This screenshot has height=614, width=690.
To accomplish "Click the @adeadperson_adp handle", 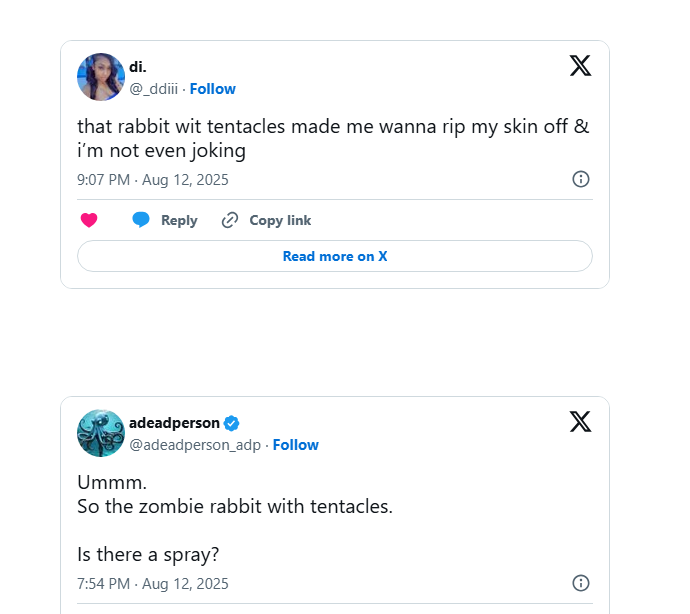I will pos(195,445).
